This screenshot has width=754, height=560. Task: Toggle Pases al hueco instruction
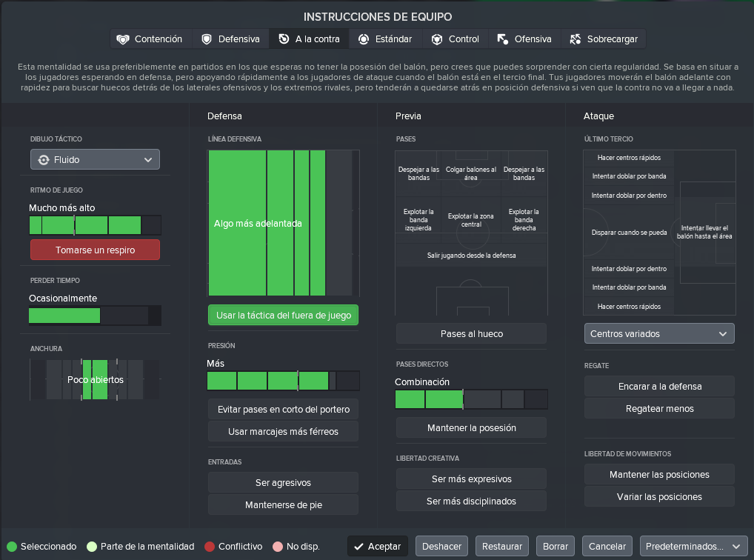[471, 333]
